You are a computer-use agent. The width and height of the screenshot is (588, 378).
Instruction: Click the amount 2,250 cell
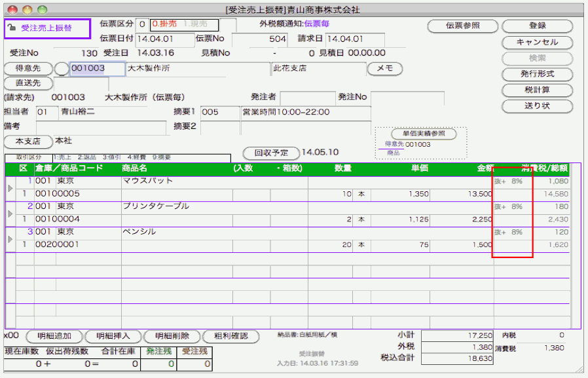pos(462,219)
